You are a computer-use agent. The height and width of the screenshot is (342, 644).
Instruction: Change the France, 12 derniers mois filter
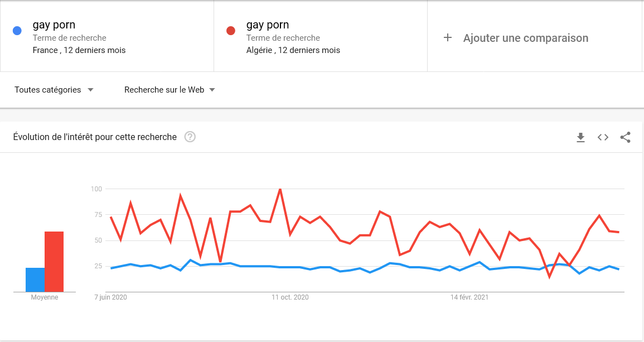[79, 50]
